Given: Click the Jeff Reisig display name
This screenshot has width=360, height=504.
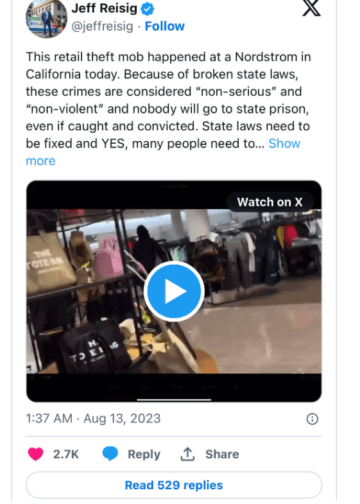Looking at the screenshot, I should click(104, 8).
